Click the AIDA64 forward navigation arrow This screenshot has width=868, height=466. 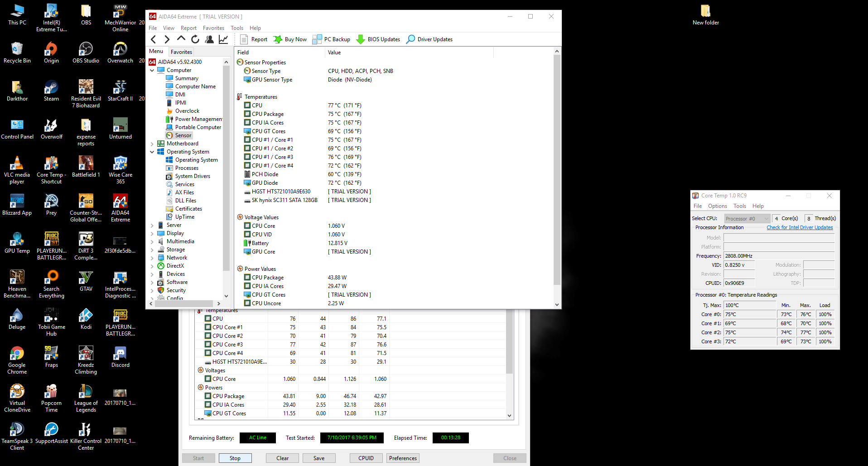[167, 39]
